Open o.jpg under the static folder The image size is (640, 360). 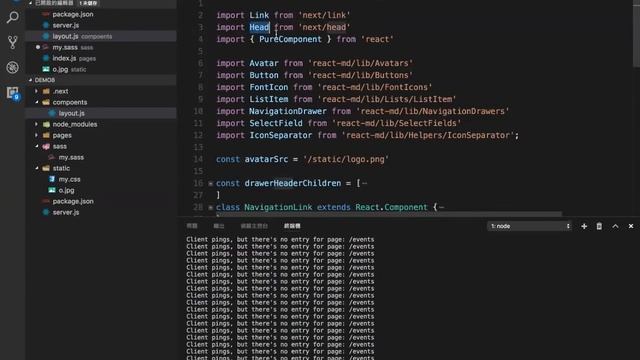102,190
